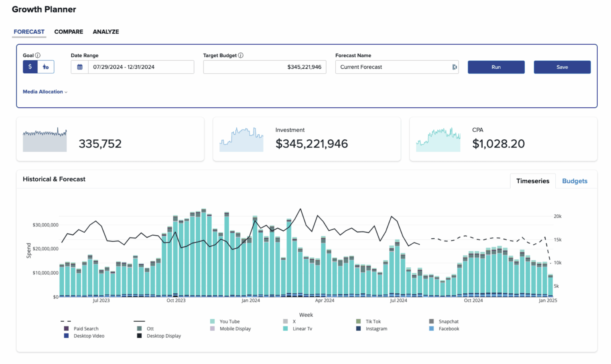
Task: Click the Run button
Action: (x=496, y=67)
